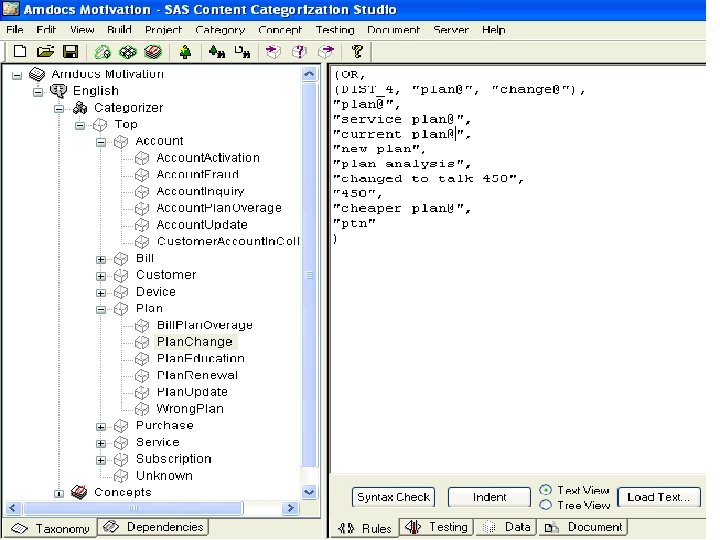Expand the Bill category

[x=101, y=259]
